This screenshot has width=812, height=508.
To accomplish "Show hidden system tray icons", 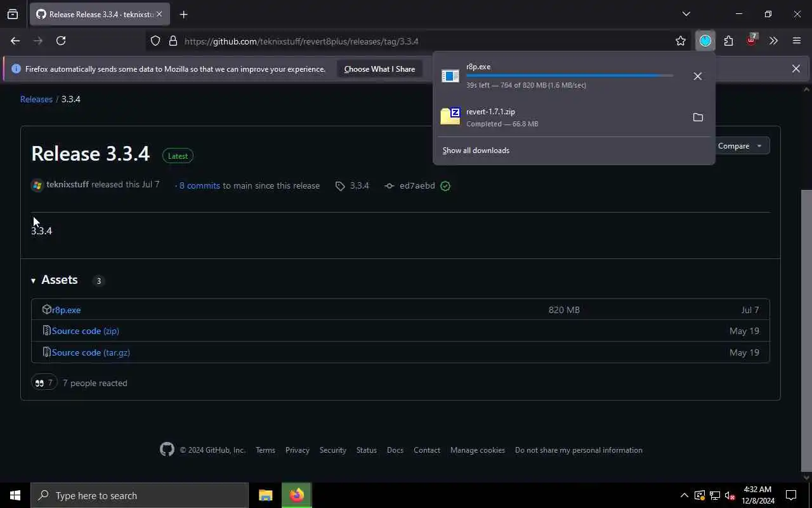I will (x=684, y=495).
